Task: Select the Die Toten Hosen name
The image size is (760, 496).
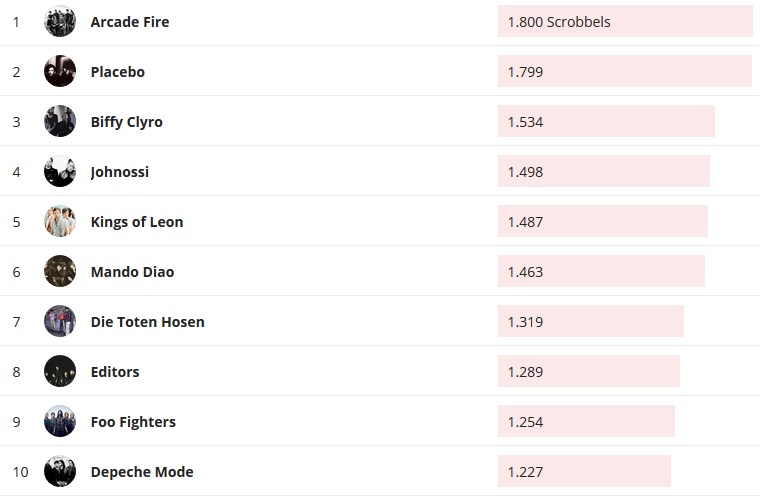Action: (148, 322)
